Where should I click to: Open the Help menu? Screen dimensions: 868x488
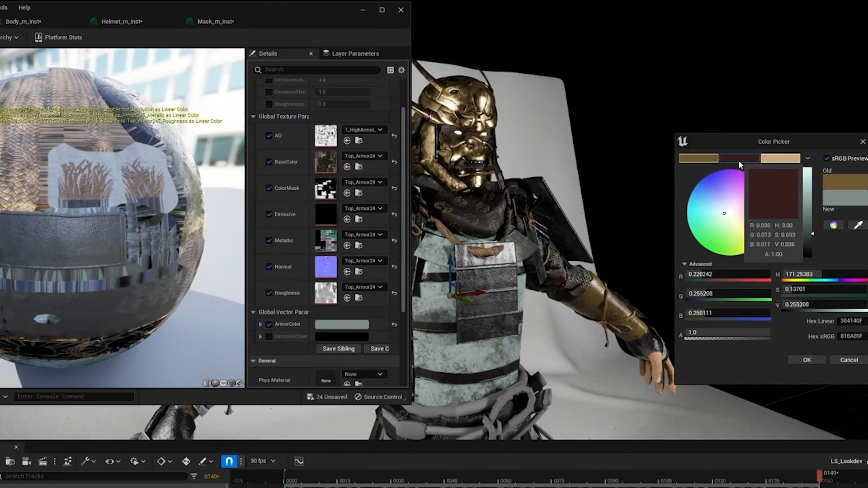24,7
